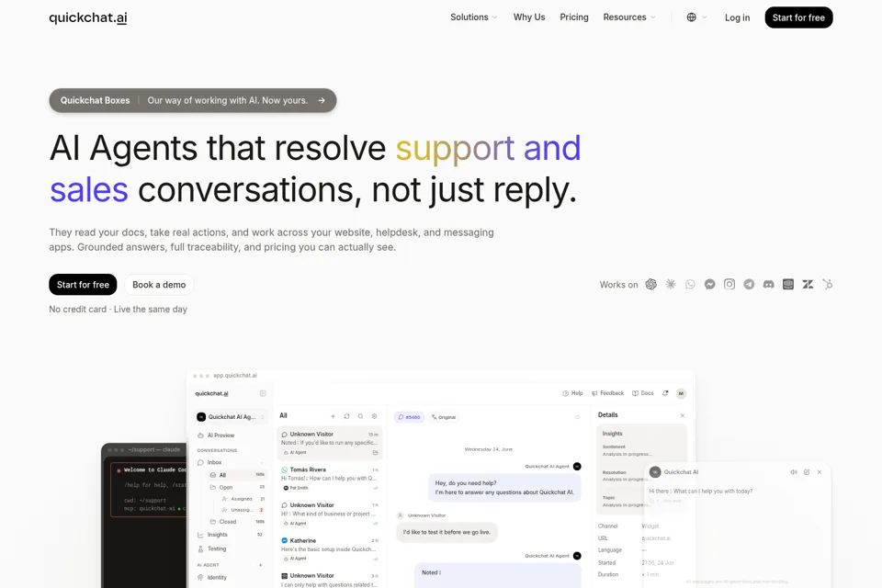Open the Pricing page
Viewport: 882px width, 588px height.
point(574,17)
